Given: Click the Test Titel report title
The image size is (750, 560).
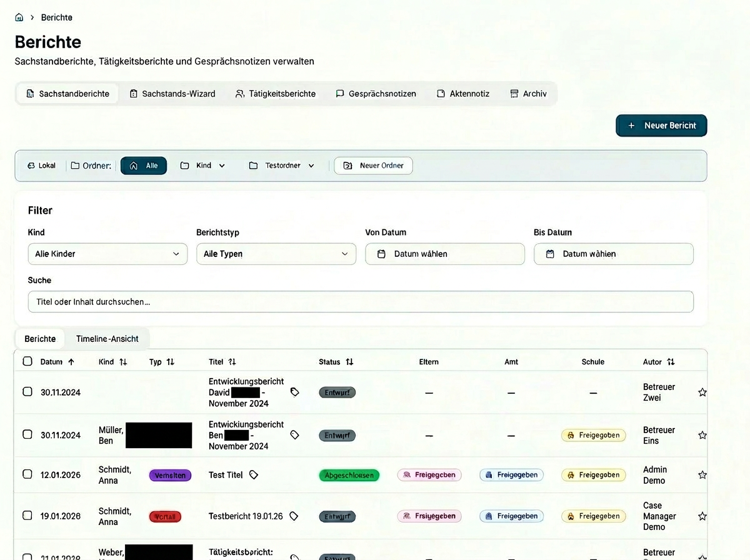Looking at the screenshot, I should (x=226, y=475).
